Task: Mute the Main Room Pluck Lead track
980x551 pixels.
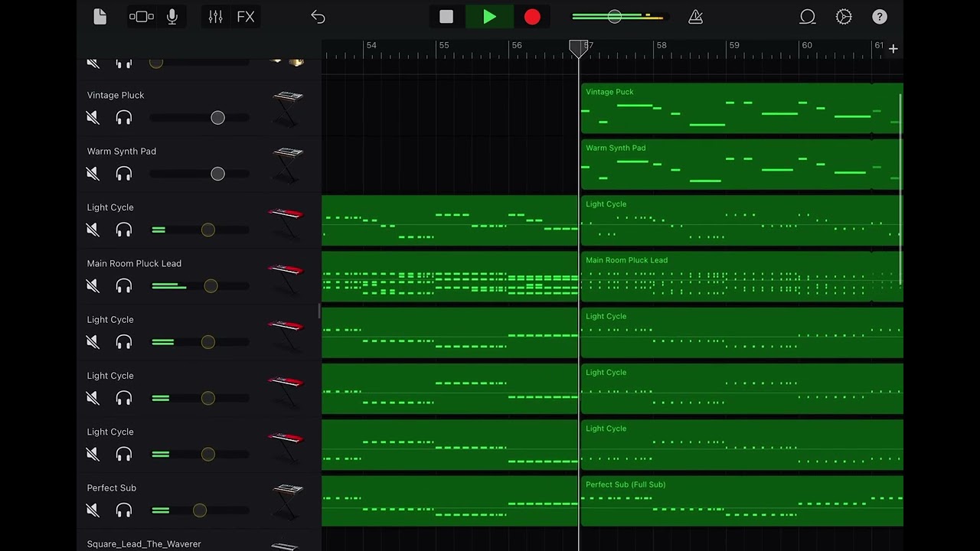Action: 93,286
